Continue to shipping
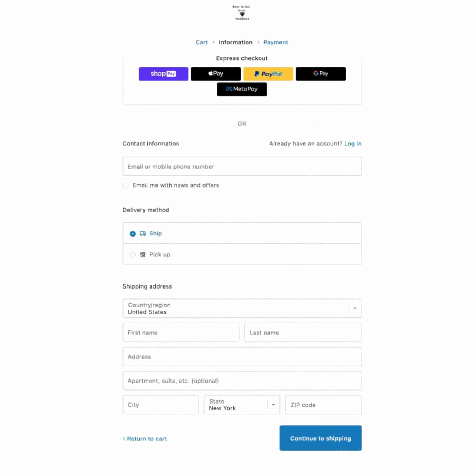Image resolution: width=476 pixels, height=476 pixels. tap(321, 438)
